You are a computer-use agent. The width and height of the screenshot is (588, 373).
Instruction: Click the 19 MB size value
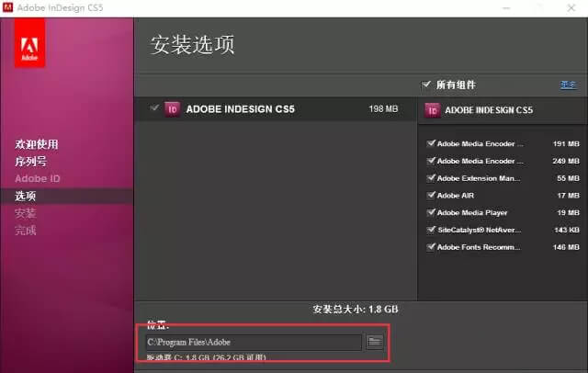pyautogui.click(x=568, y=212)
